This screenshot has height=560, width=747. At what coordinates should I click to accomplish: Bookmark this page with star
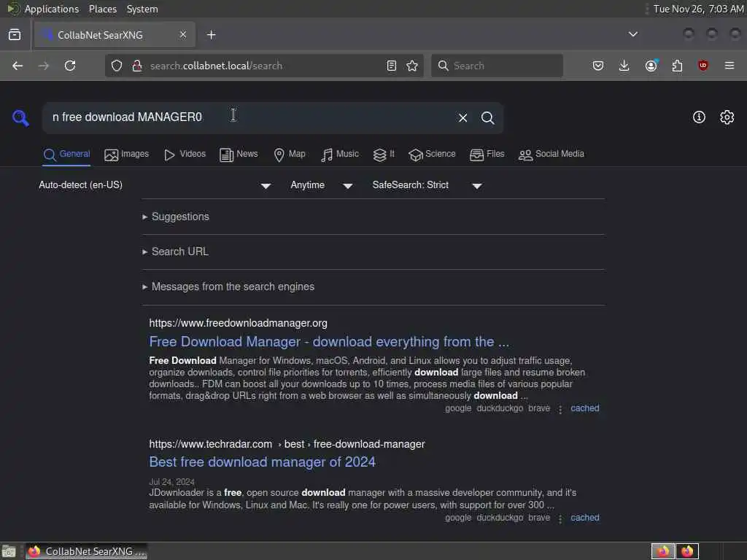(x=413, y=66)
